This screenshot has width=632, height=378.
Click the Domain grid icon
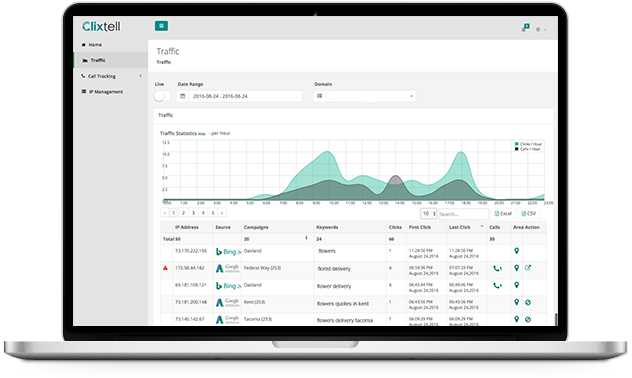[x=320, y=96]
